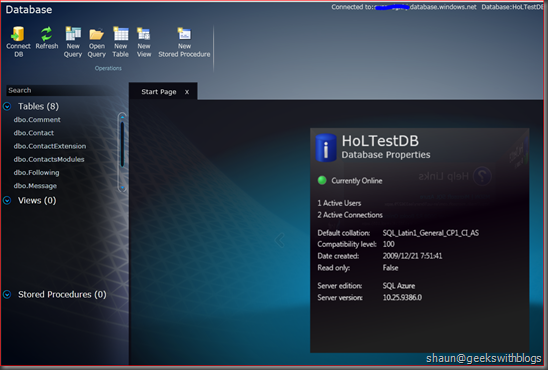This screenshot has width=548, height=370.
Task: Create a New Table
Action: point(121,42)
